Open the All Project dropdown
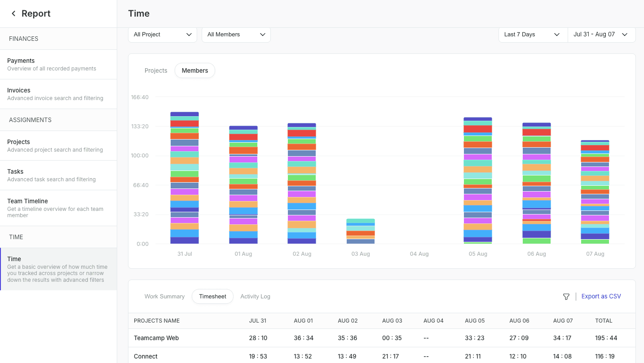Image resolution: width=644 pixels, height=363 pixels. 163,35
